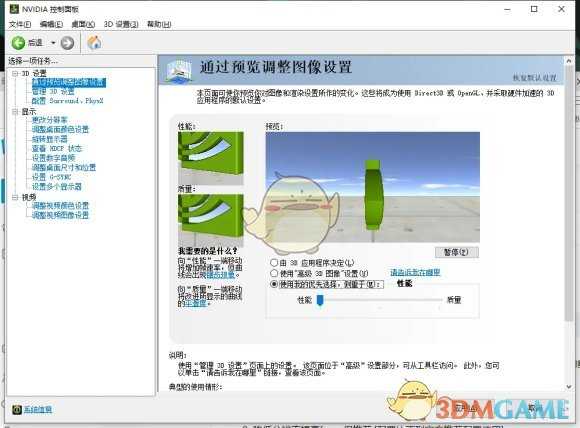This screenshot has height=428, width=580.
Task: Collapse the 显示 tree node
Action: pos(15,111)
